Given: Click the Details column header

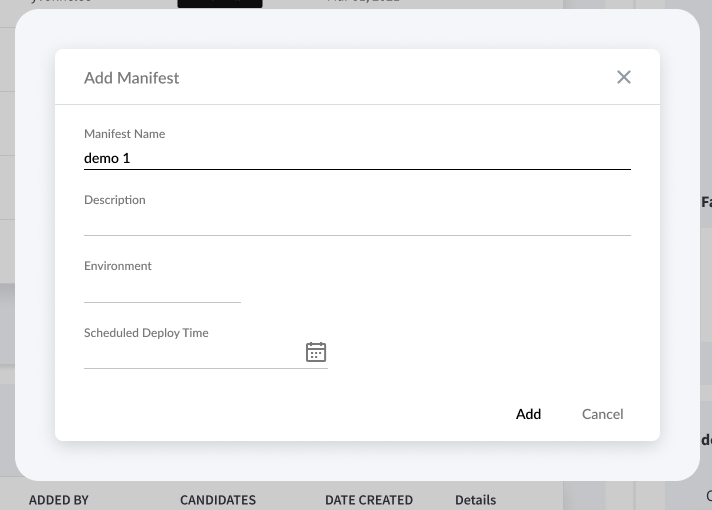Looking at the screenshot, I should (x=475, y=500).
